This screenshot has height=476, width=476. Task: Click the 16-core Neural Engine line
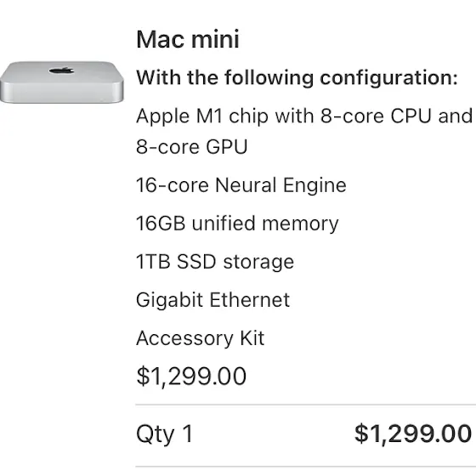click(241, 185)
